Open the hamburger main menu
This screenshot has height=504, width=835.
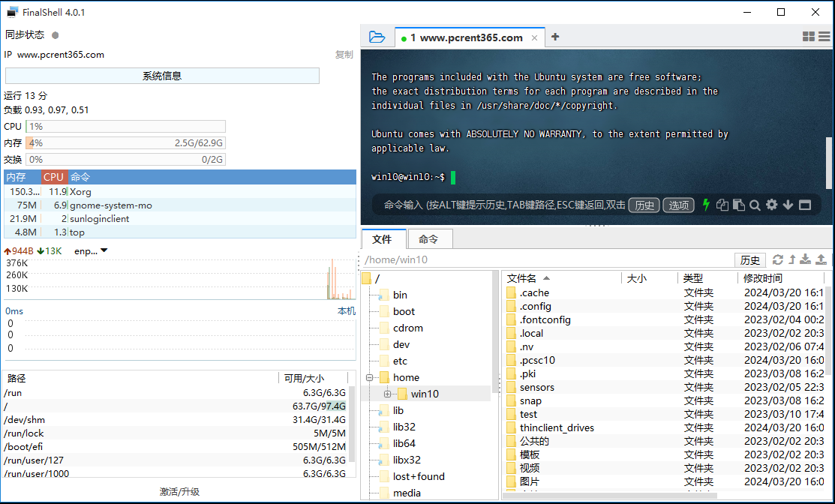(824, 36)
